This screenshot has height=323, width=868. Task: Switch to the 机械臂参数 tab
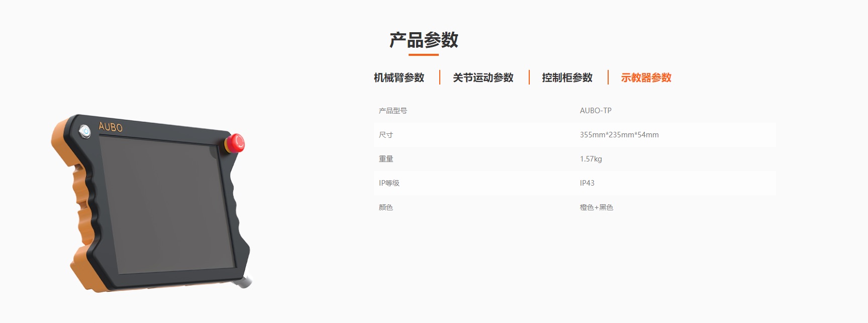(x=399, y=77)
